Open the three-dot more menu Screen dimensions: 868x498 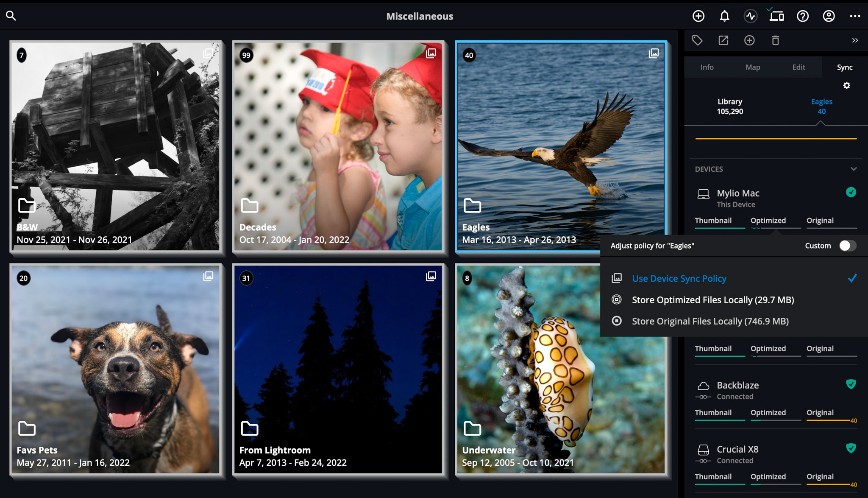[x=855, y=16]
